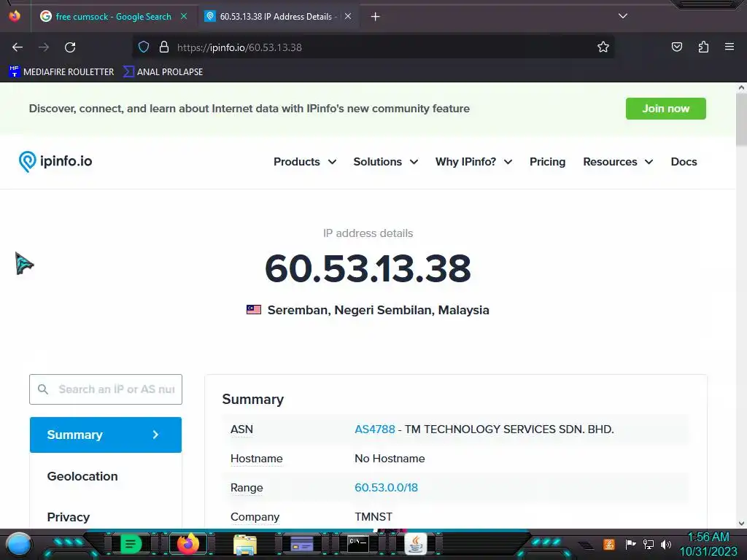Close the Google Search tab
Screen dimensions: 747x560
pyautogui.click(x=184, y=16)
